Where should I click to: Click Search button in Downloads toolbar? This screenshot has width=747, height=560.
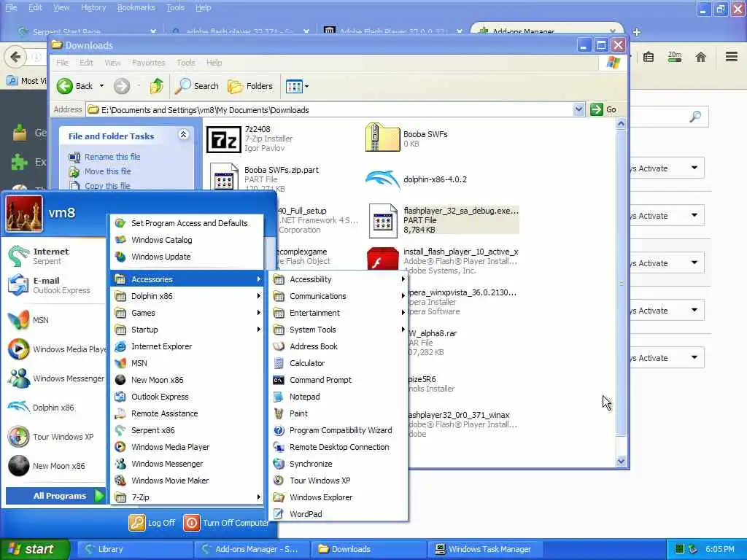coord(196,86)
